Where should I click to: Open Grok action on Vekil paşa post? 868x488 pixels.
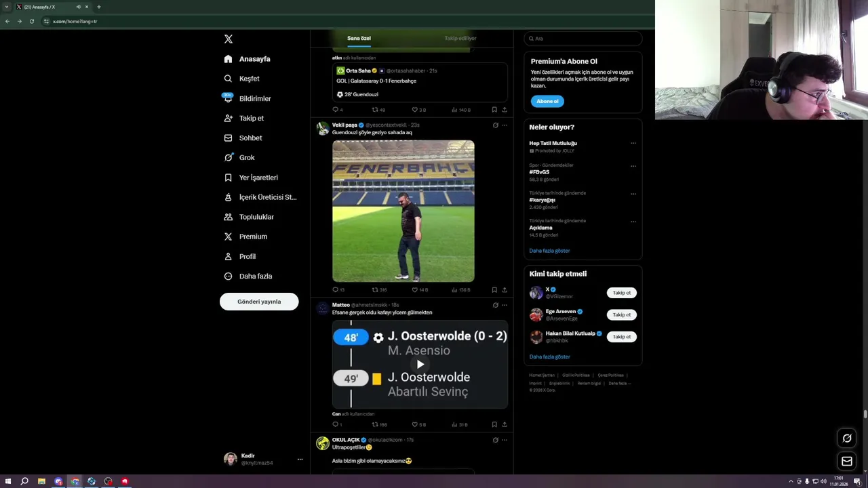point(496,125)
